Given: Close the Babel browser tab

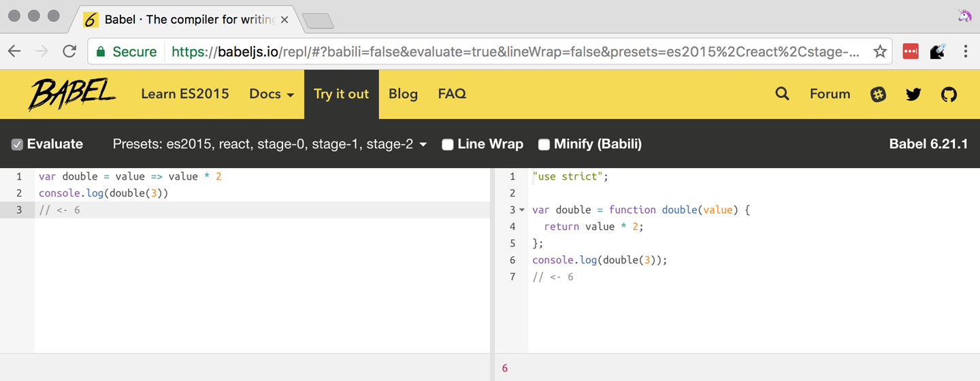Looking at the screenshot, I should point(284,20).
